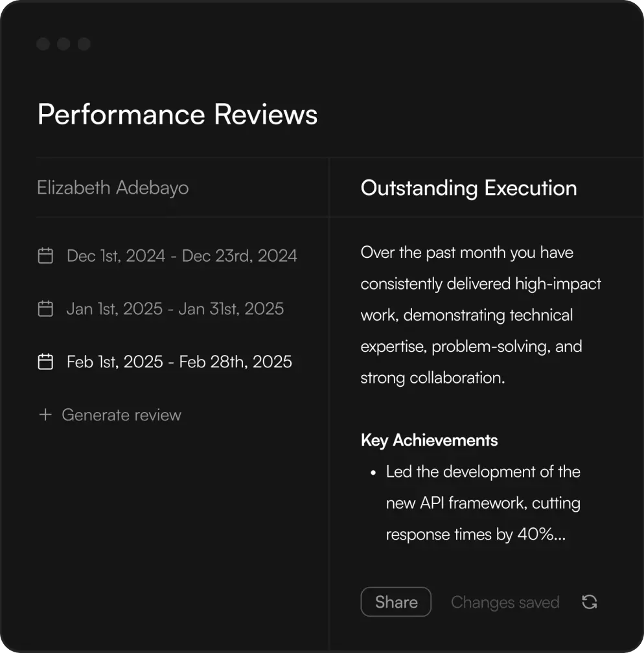This screenshot has width=644, height=653.
Task: Open the Dec 1st – Dec 23rd, 2024 review
Action: click(181, 256)
